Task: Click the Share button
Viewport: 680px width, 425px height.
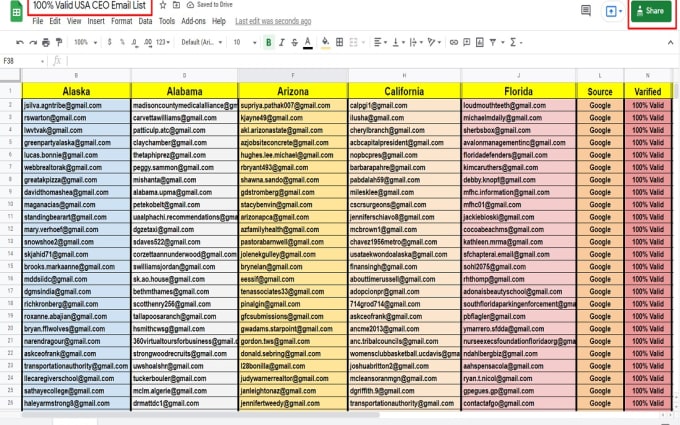Action: click(x=651, y=11)
